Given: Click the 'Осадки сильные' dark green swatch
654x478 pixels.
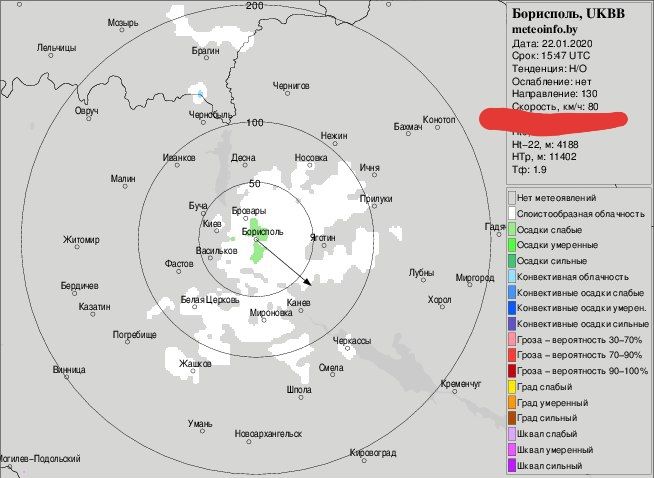Looking at the screenshot, I should [x=512, y=261].
